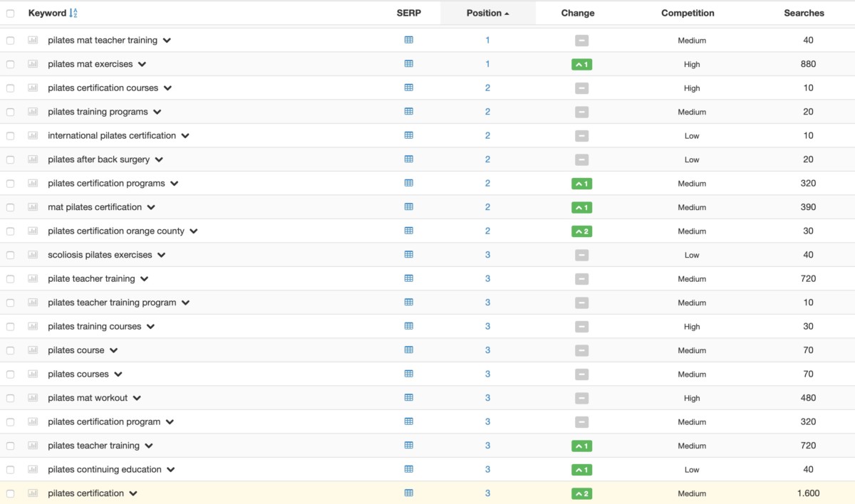Image resolution: width=855 pixels, height=504 pixels.
Task: Show chart for pilates mat teacher training
Action: click(x=33, y=40)
